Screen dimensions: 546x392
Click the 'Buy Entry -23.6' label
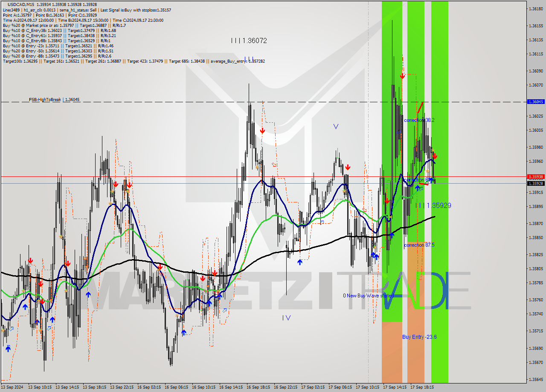pos(419,337)
